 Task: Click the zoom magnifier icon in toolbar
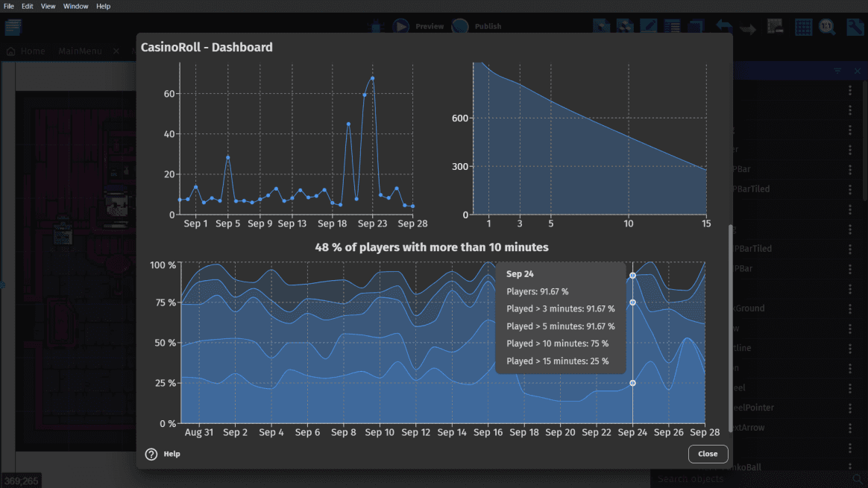coord(827,28)
